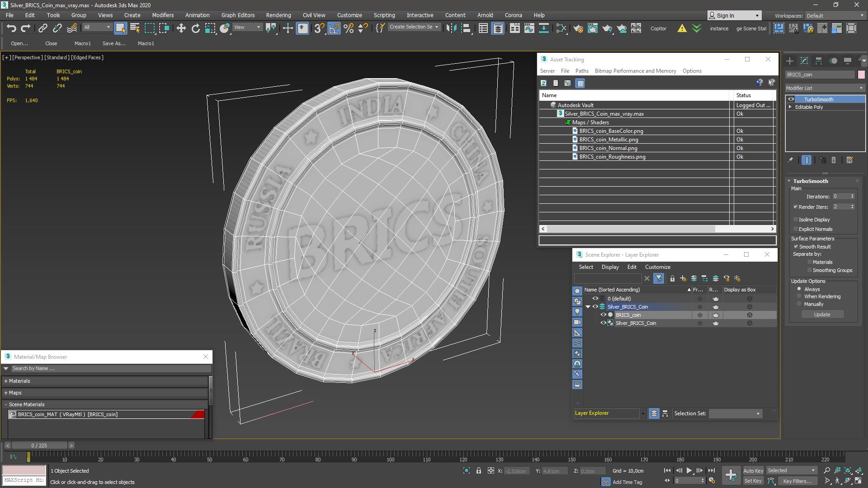The image size is (868, 488).
Task: Refresh the Asset Tracking list
Action: [543, 83]
